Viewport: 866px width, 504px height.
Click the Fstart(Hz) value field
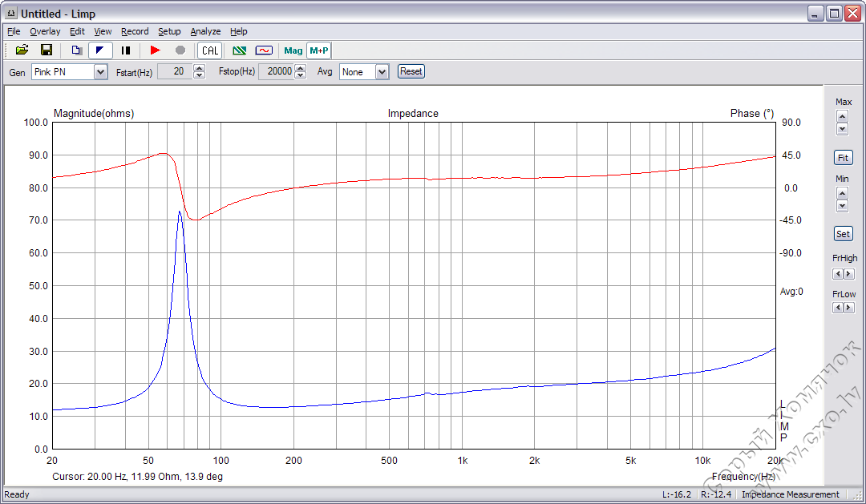click(175, 71)
